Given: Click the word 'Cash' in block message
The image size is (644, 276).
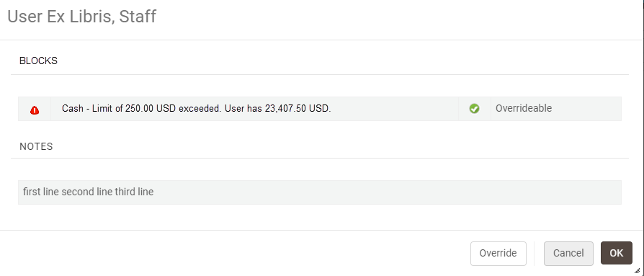Looking at the screenshot, I should click(x=72, y=108).
